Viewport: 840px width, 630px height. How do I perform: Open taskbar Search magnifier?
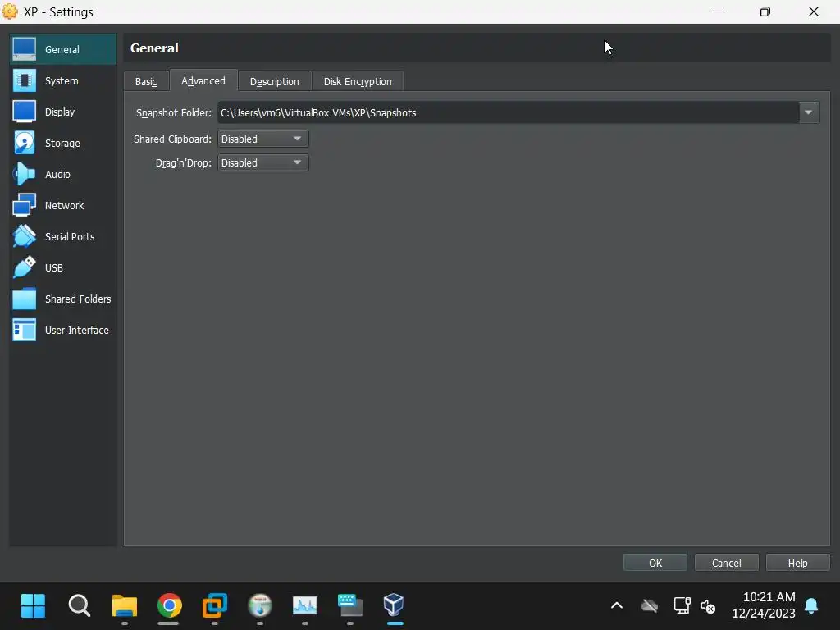(80, 606)
